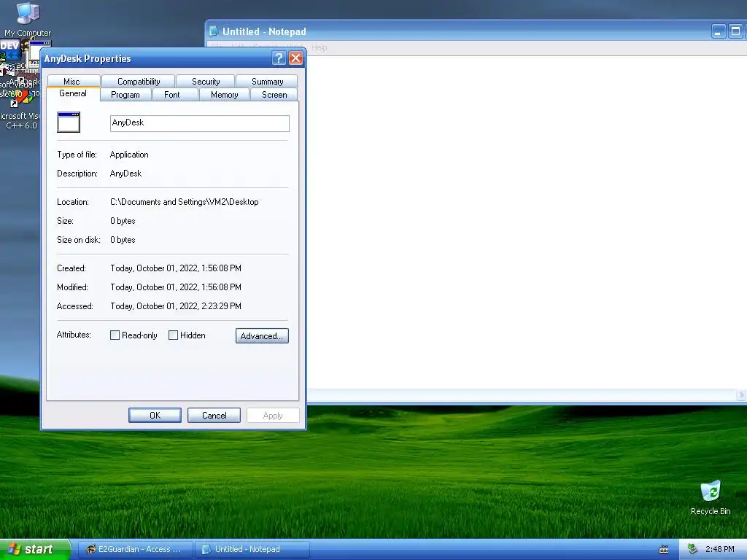
Task: Click the greyed-out Apply button
Action: 273,415
